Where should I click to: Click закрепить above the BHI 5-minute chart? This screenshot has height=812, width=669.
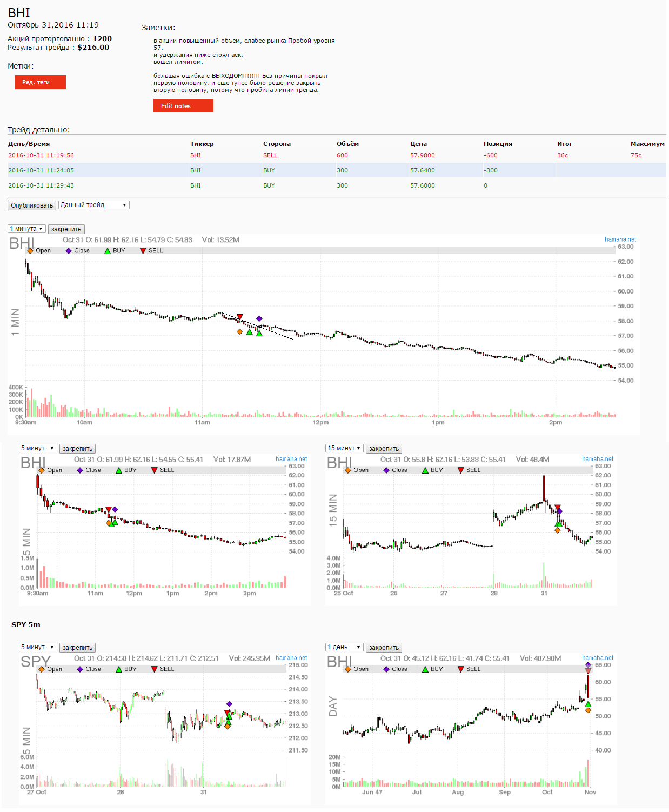coord(78,449)
